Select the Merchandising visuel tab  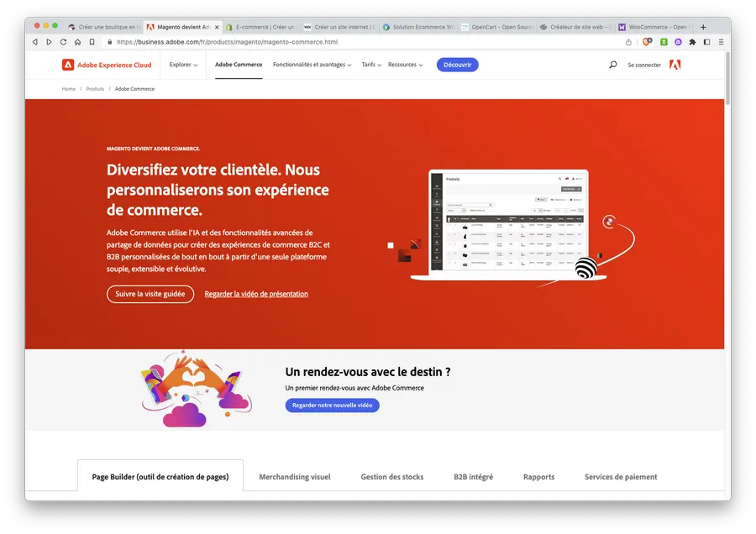coord(295,477)
